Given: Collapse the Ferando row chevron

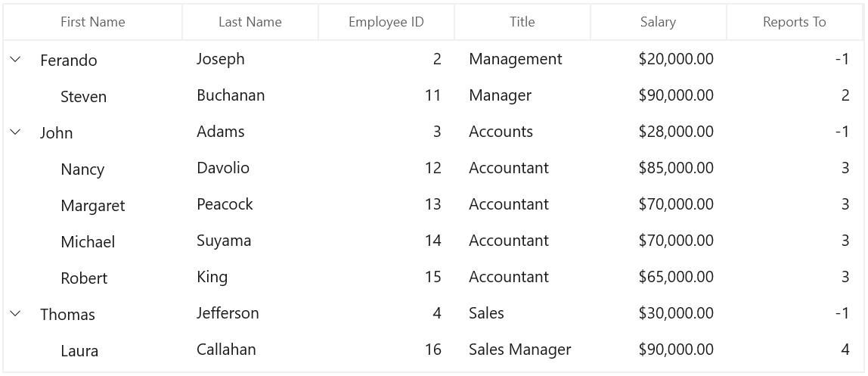Looking at the screenshot, I should (15, 59).
